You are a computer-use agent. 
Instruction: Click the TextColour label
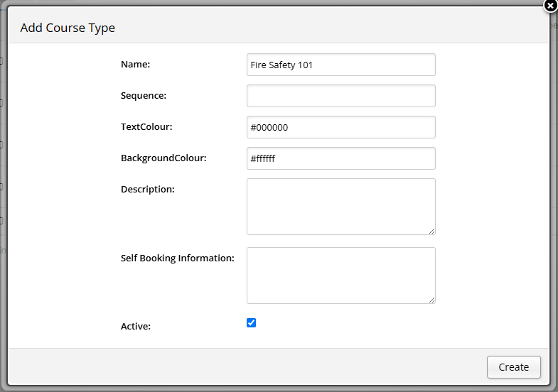[x=146, y=127]
